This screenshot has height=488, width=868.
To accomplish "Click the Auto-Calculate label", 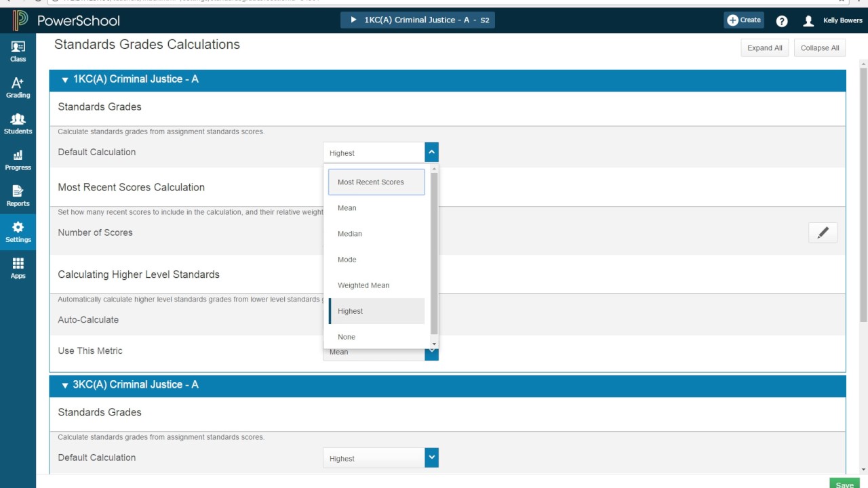I will pyautogui.click(x=88, y=320).
